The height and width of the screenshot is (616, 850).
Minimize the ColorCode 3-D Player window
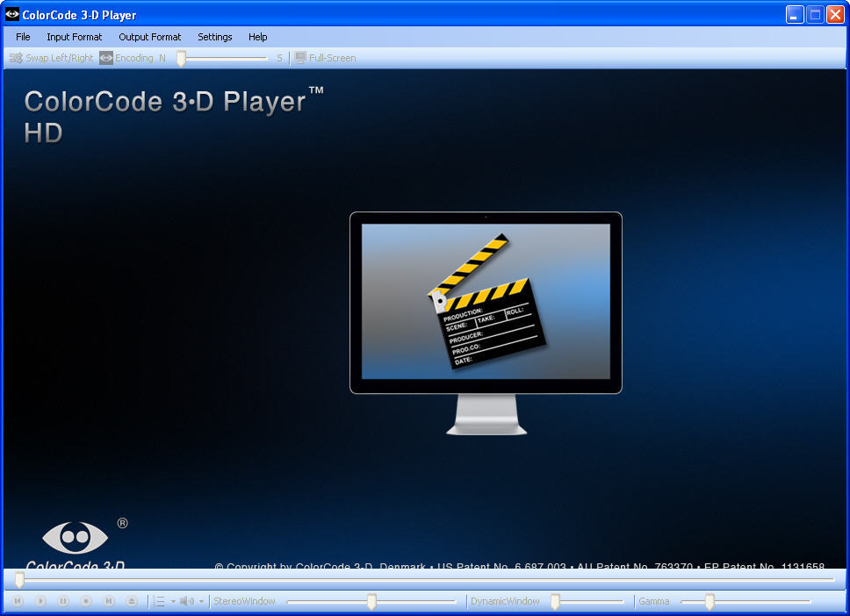click(x=795, y=15)
